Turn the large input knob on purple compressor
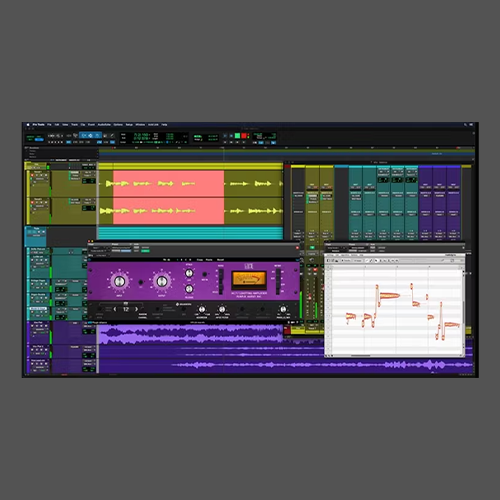Viewport: 500px width, 500px height. coord(119,282)
